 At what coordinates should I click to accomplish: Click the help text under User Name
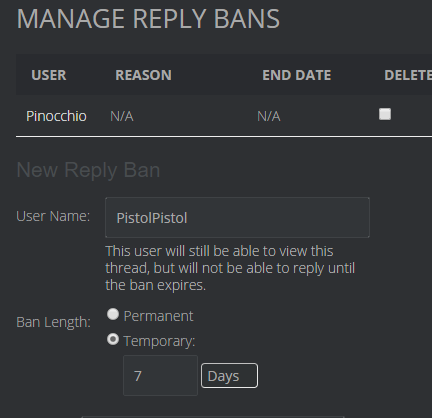230,268
